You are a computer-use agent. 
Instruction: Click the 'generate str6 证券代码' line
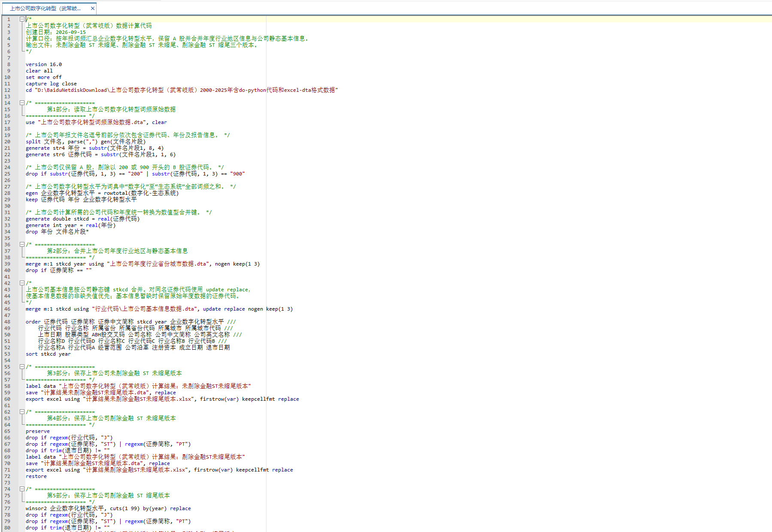[x=100, y=154]
